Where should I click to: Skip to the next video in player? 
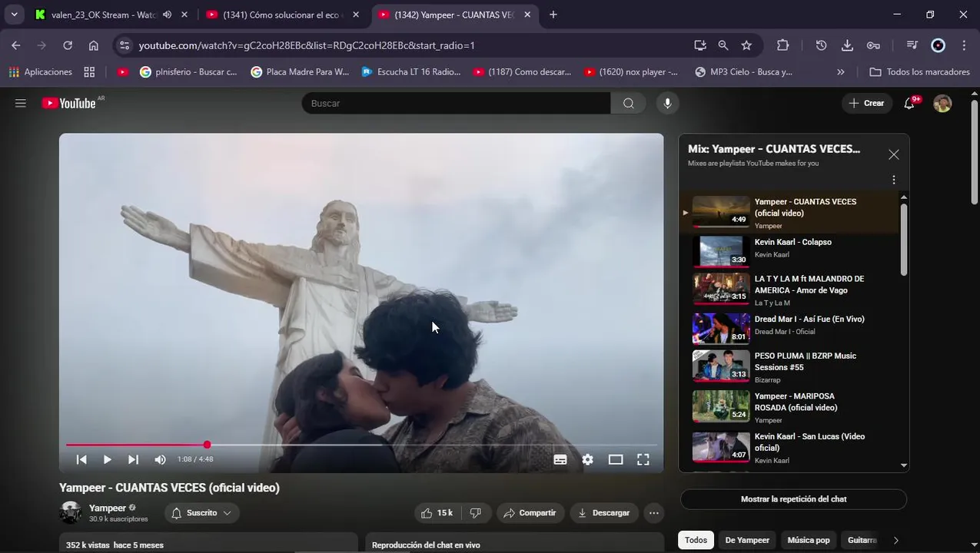(133, 459)
